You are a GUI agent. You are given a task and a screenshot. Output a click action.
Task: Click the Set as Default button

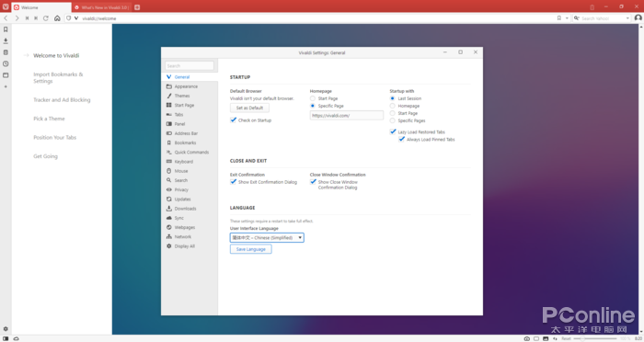tap(249, 108)
